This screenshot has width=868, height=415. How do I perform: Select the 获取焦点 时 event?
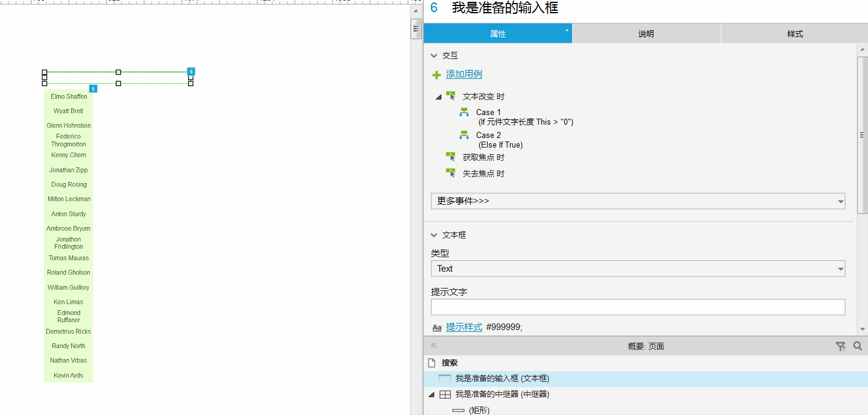point(483,157)
